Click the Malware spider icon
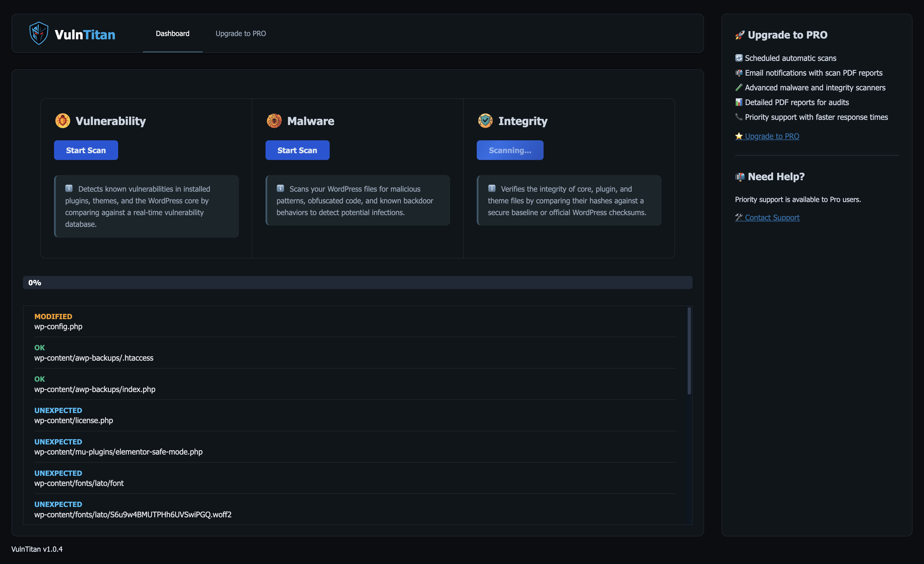This screenshot has width=924, height=564. coord(274,121)
